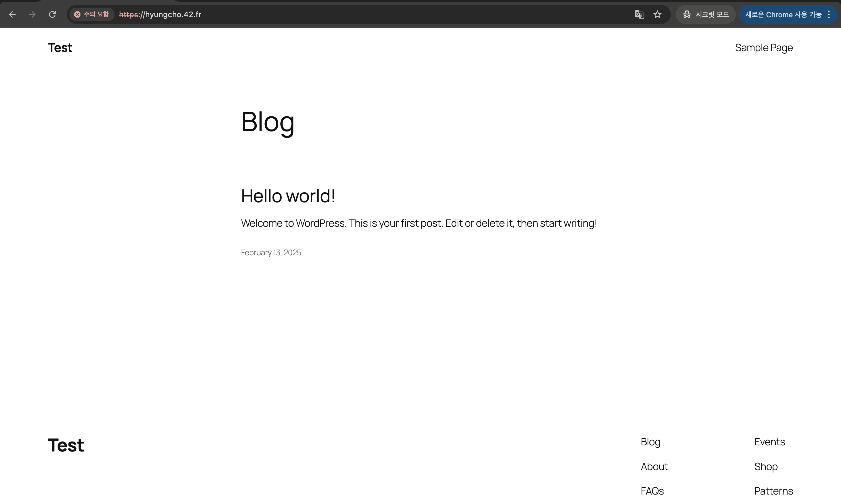Click the Test site title in header
This screenshot has width=841, height=504.
60,48
